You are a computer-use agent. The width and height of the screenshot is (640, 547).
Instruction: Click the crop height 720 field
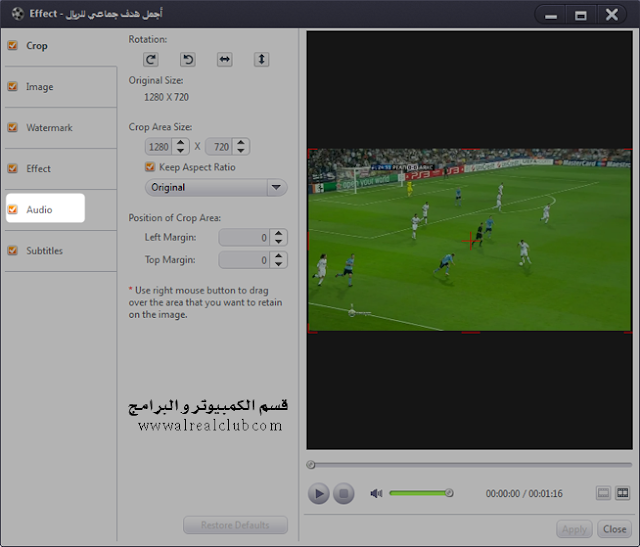point(220,147)
